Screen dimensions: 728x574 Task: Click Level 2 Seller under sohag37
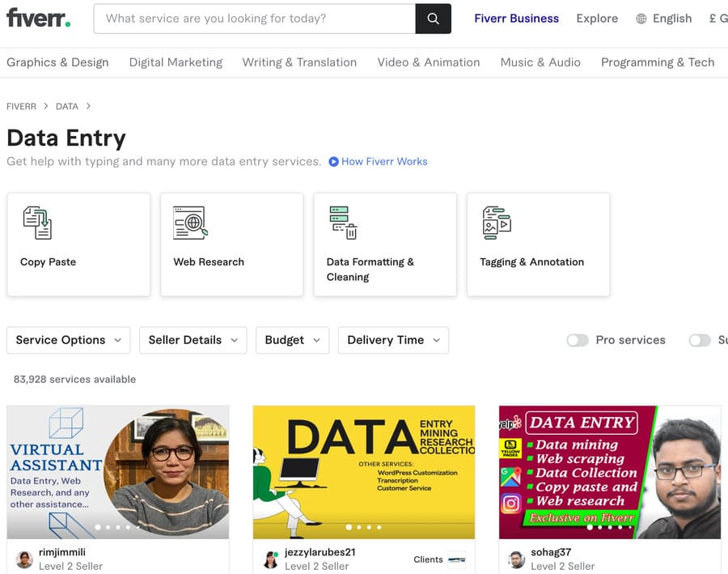563,566
